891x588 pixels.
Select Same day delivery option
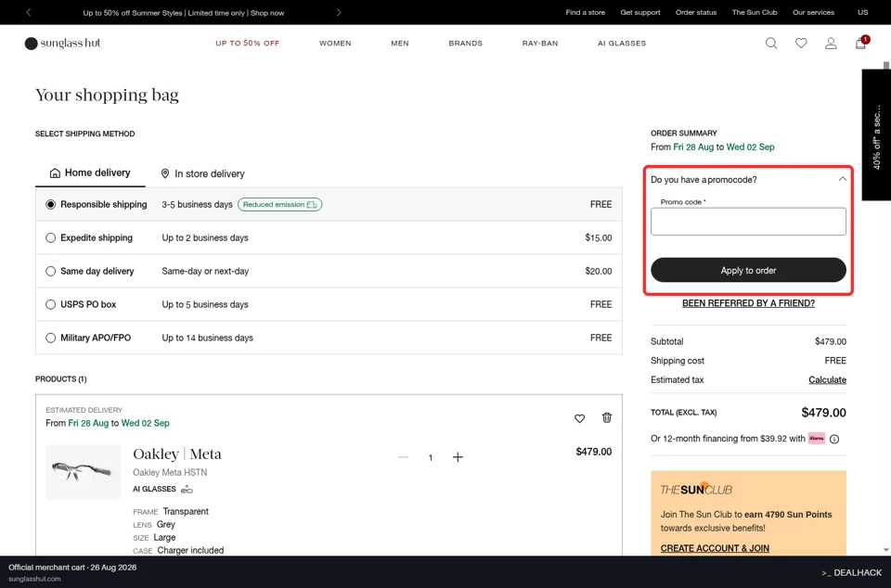pyautogui.click(x=50, y=272)
